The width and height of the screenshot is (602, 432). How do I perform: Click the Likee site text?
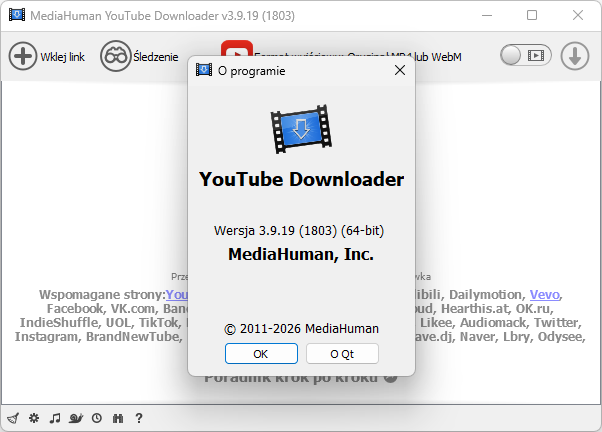coord(437,323)
